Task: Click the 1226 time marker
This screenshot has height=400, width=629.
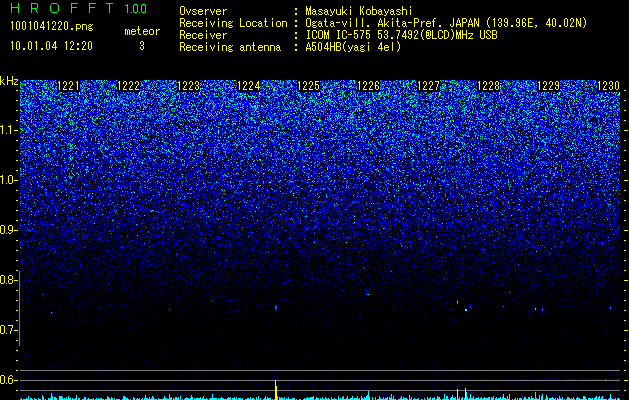Action: coord(368,86)
